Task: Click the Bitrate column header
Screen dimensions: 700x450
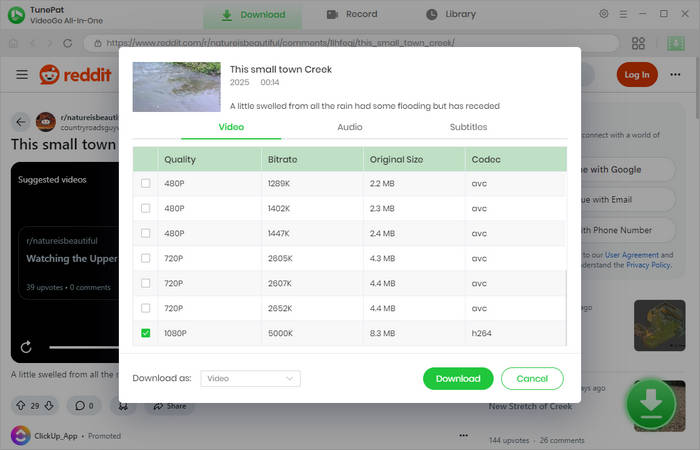Action: tap(312, 159)
